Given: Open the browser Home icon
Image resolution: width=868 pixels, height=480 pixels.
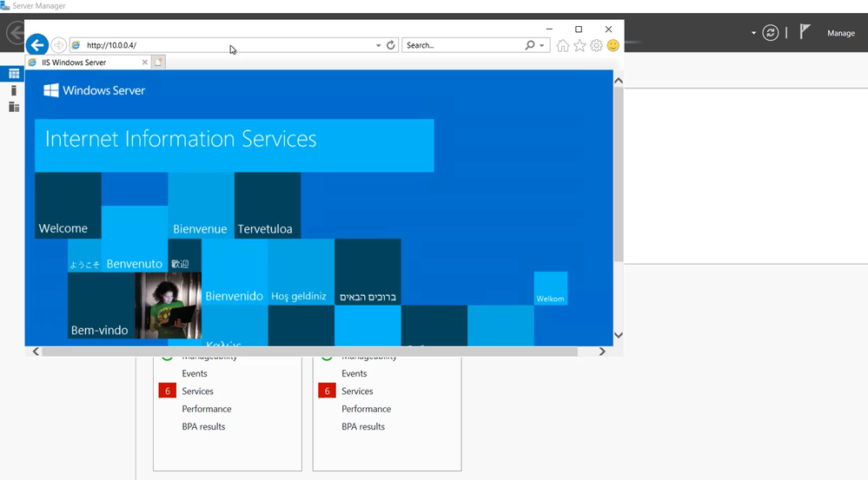Looking at the screenshot, I should 562,45.
